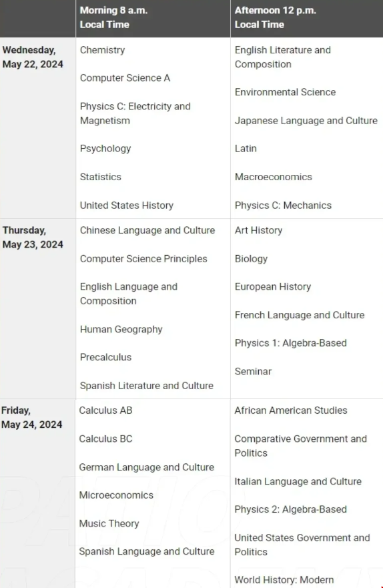Select Japanese Language and Culture
383x588 pixels.
pyautogui.click(x=306, y=121)
